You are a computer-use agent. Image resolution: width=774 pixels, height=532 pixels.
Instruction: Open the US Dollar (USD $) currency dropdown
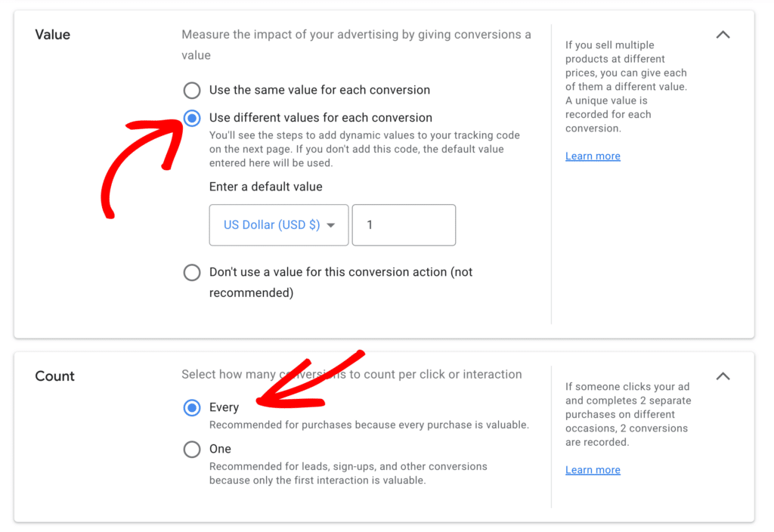coord(271,225)
